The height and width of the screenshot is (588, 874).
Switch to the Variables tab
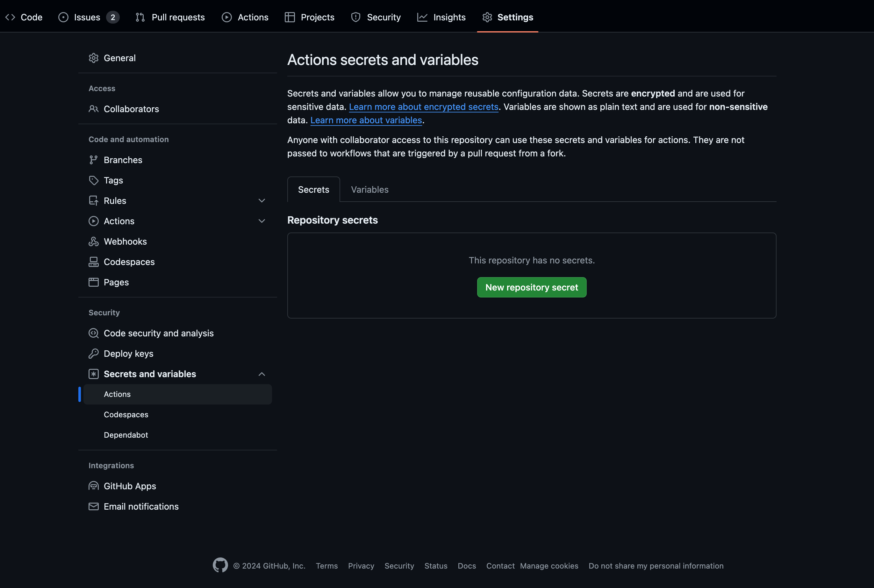369,190
